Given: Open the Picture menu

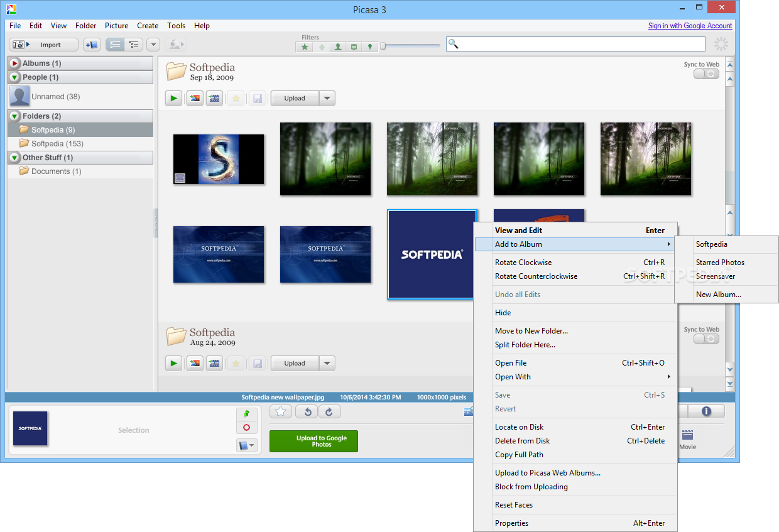Looking at the screenshot, I should pos(116,26).
